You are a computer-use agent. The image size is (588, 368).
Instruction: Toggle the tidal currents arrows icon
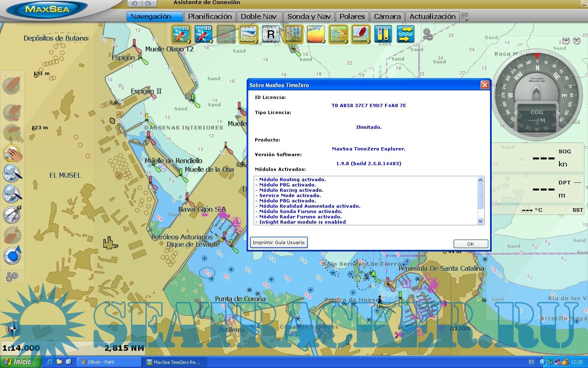(x=405, y=34)
